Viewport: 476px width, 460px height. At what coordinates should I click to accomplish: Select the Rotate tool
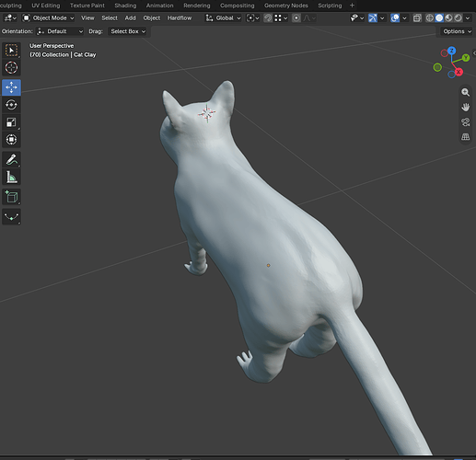[11, 105]
